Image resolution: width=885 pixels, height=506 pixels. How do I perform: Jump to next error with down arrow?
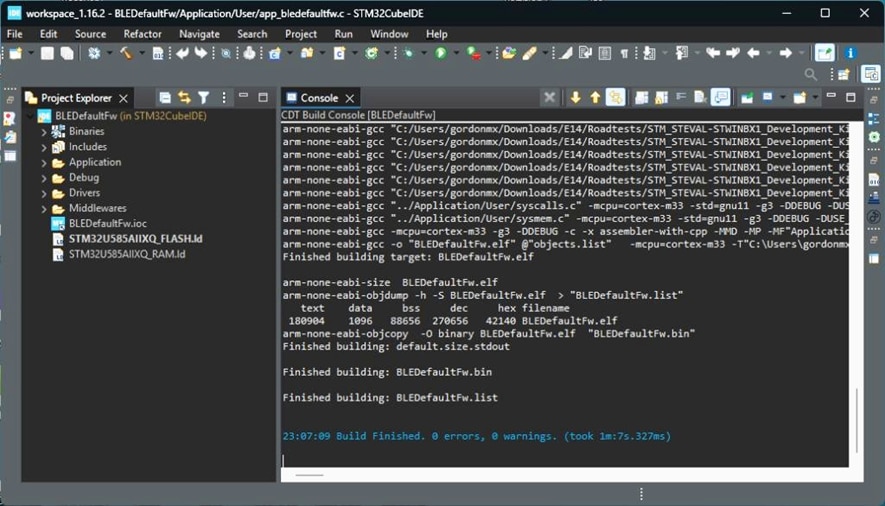coord(575,98)
